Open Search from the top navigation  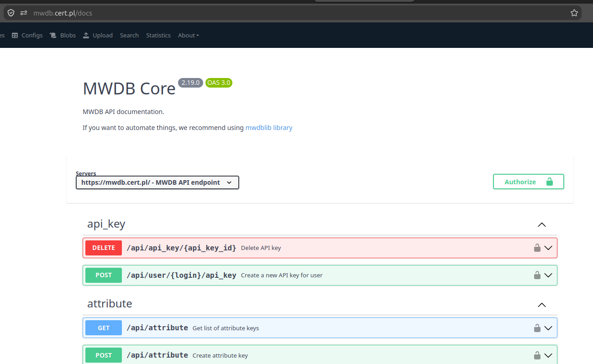[x=129, y=35]
